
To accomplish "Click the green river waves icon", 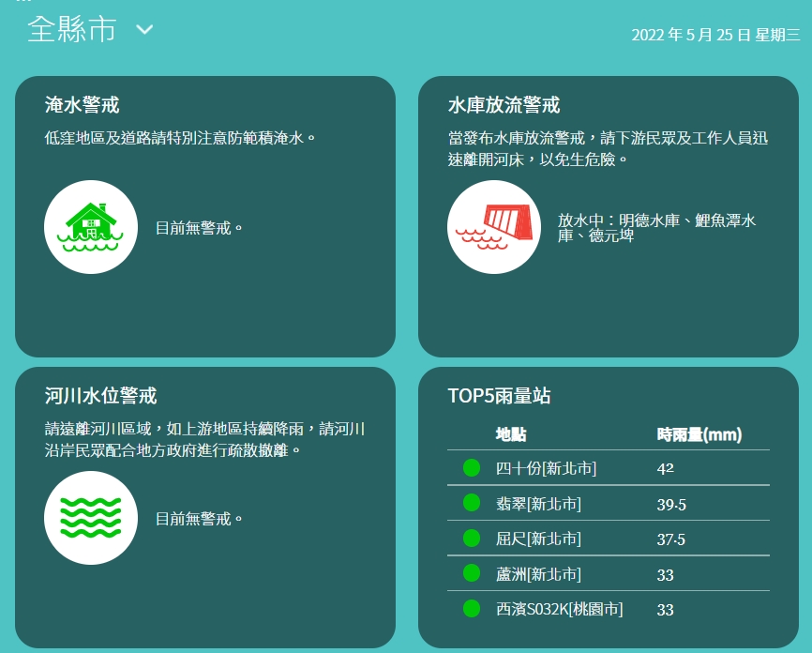I will pos(91,518).
